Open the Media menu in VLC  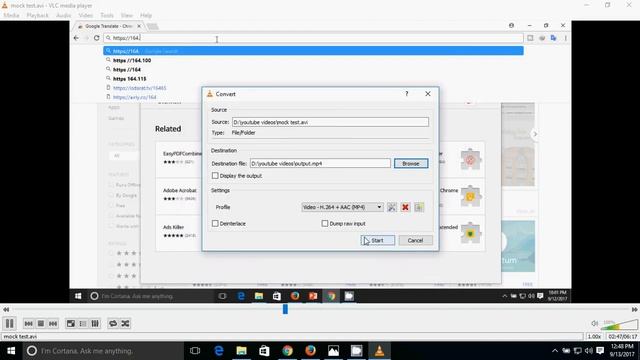tap(11, 15)
